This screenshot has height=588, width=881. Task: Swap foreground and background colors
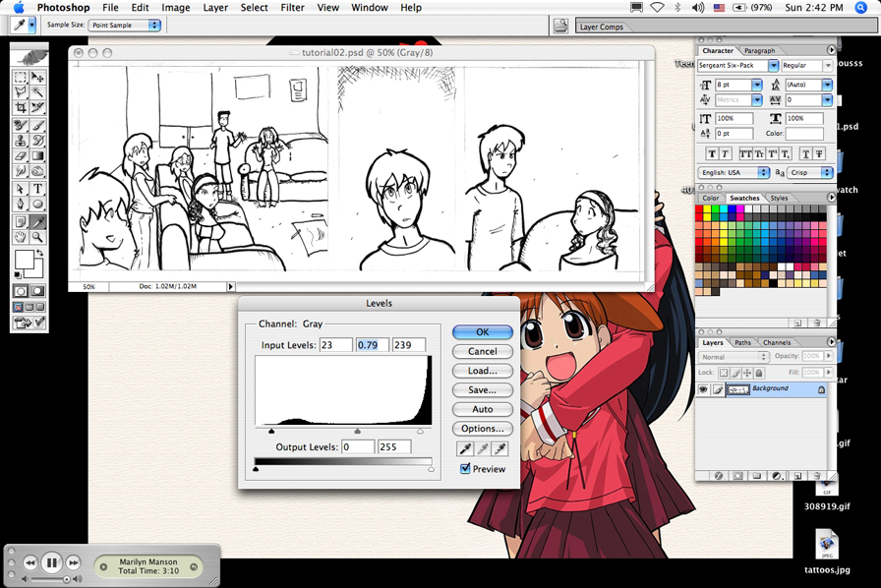[40, 253]
